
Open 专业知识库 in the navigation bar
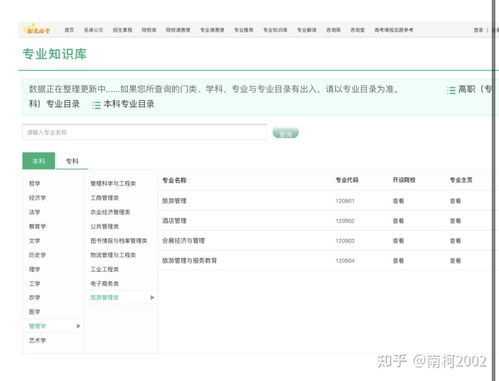point(275,30)
